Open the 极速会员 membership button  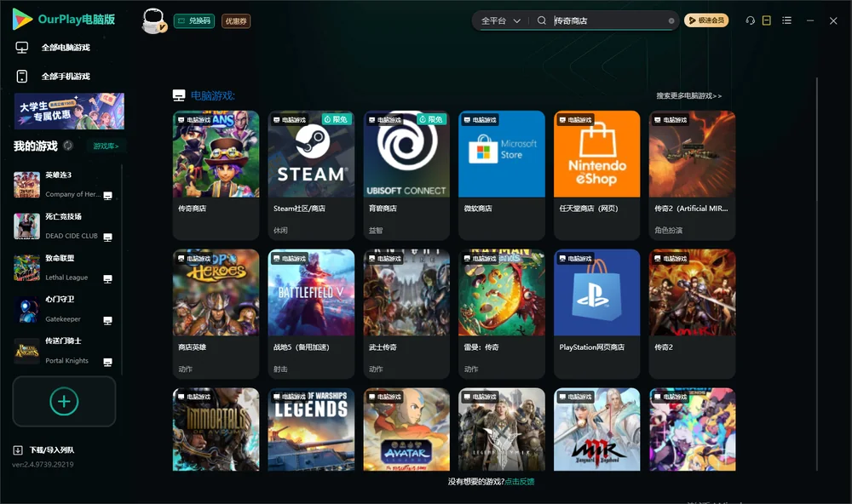point(705,20)
